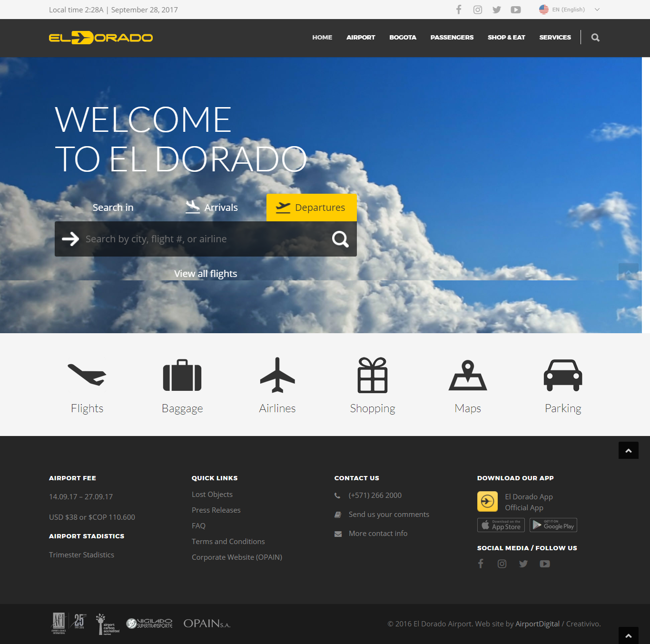Click the Airlines plane icon

(277, 375)
